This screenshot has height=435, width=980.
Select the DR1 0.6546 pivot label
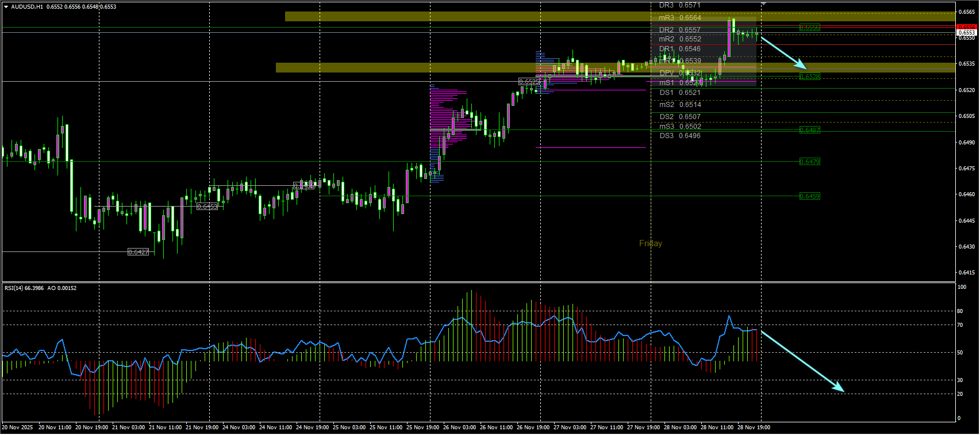coord(680,49)
